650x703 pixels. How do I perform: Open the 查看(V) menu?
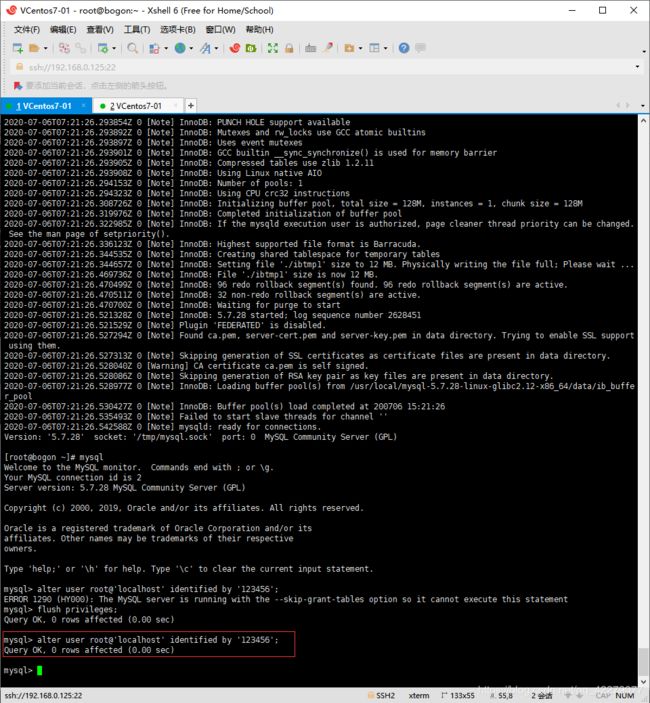pyautogui.click(x=100, y=30)
